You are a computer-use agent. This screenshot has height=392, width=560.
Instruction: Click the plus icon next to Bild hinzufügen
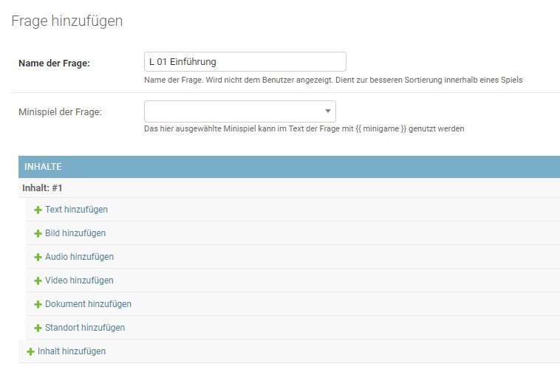(x=38, y=233)
